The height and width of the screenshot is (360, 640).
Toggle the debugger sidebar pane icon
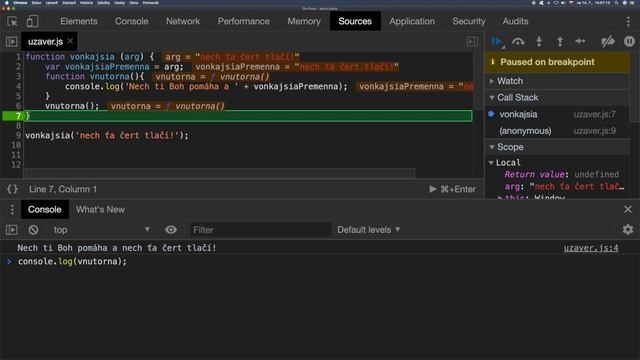click(x=472, y=41)
